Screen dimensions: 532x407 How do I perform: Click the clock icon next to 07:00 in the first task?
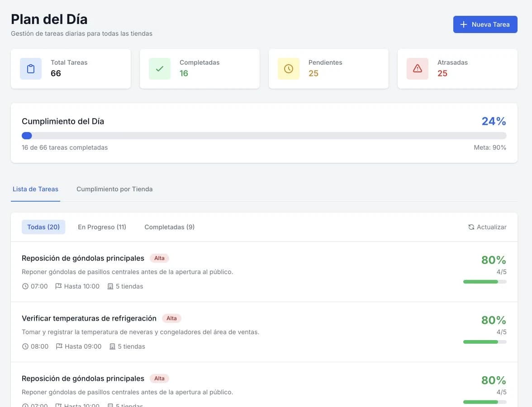(x=25, y=286)
